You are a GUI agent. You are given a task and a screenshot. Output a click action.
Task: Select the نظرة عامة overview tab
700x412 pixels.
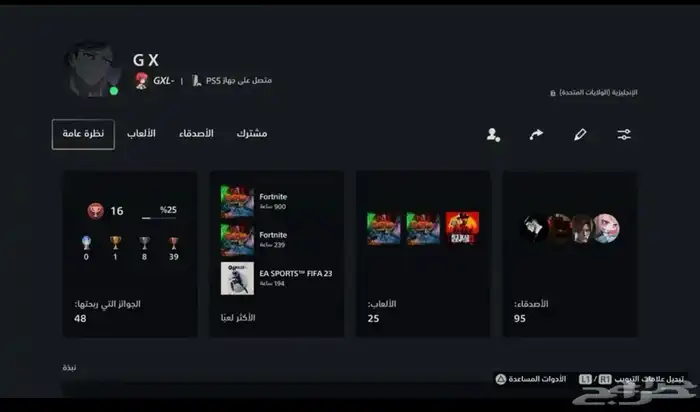coord(83,134)
